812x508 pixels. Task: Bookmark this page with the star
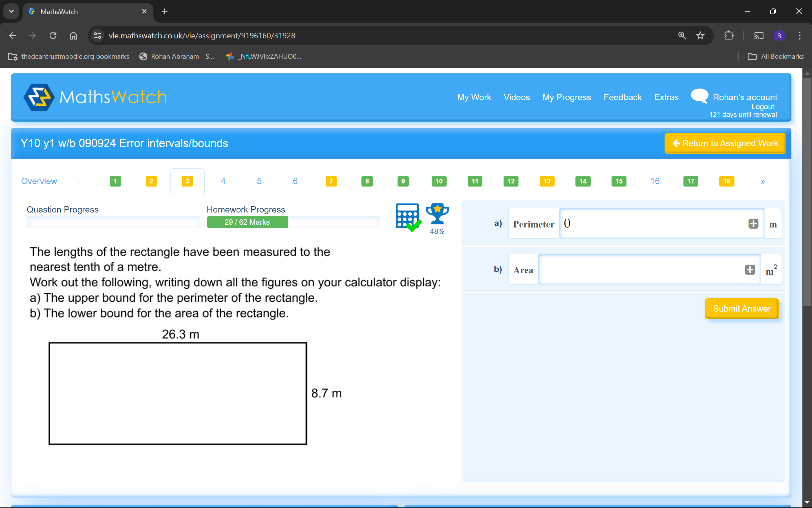coord(700,36)
